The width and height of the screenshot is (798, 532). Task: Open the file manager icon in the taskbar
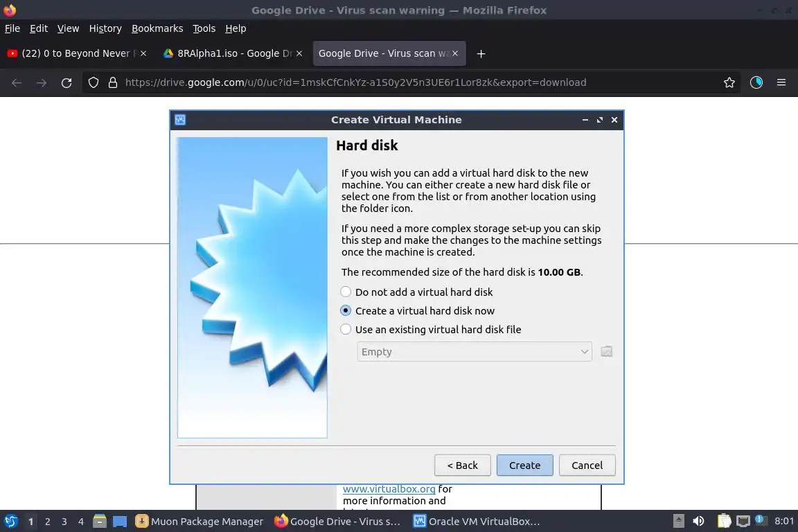pos(100,522)
